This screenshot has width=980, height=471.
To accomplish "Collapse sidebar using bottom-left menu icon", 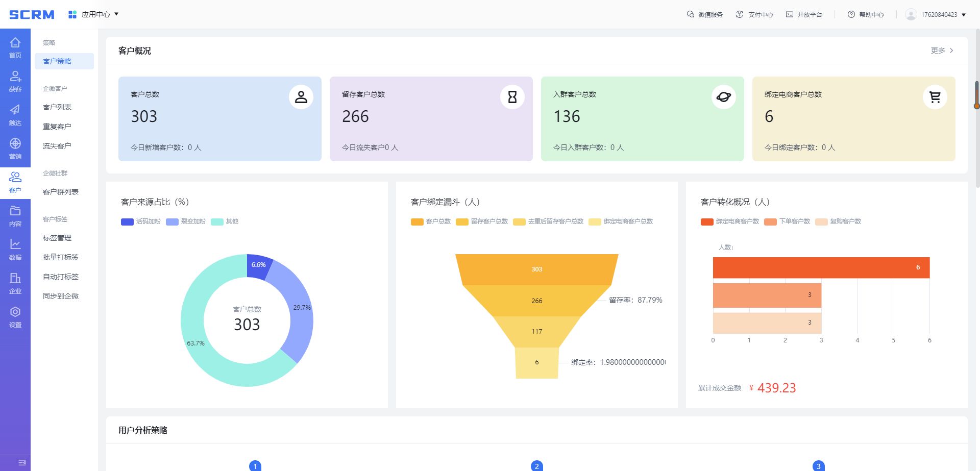I will click(22, 462).
